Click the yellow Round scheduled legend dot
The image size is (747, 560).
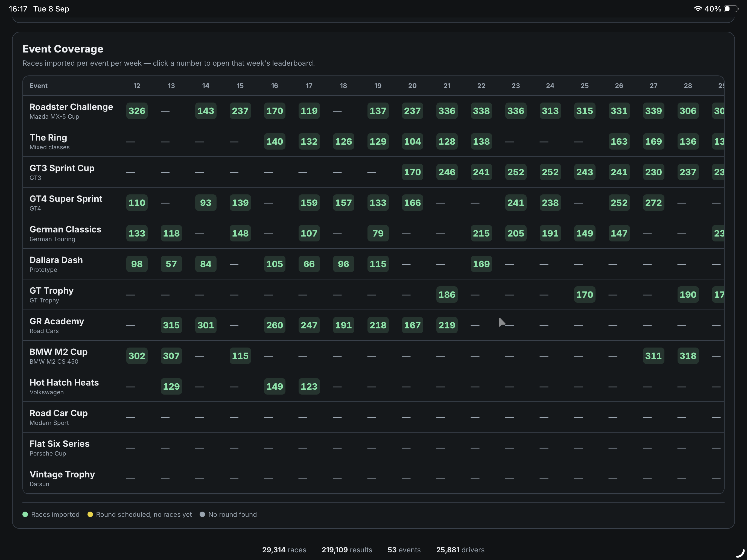90,514
